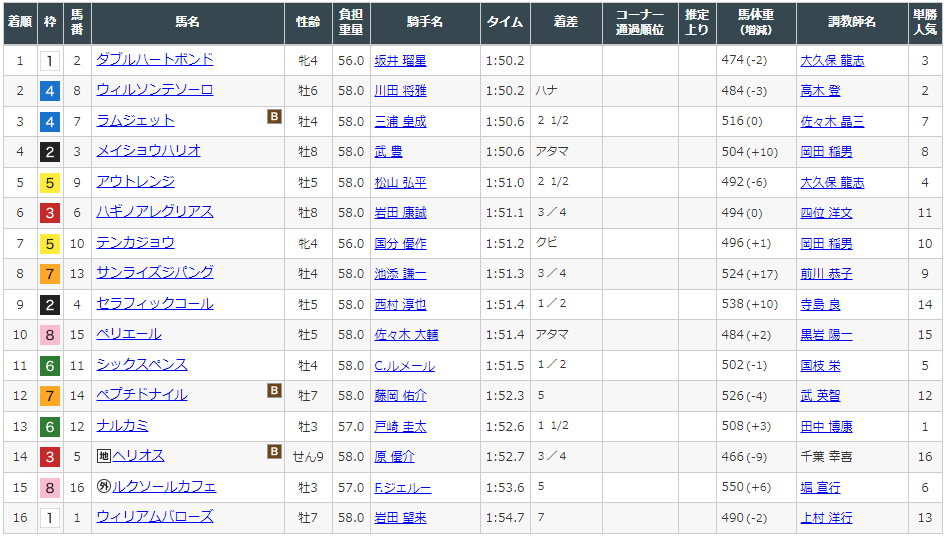Open trainer link 堀 宣行
947x537 pixels.
click(820, 487)
